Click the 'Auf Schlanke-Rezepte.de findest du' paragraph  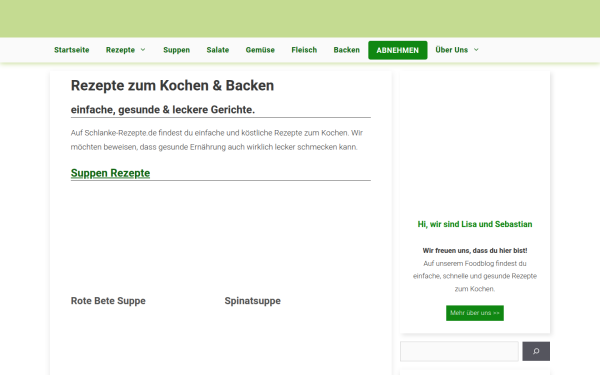coord(217,140)
